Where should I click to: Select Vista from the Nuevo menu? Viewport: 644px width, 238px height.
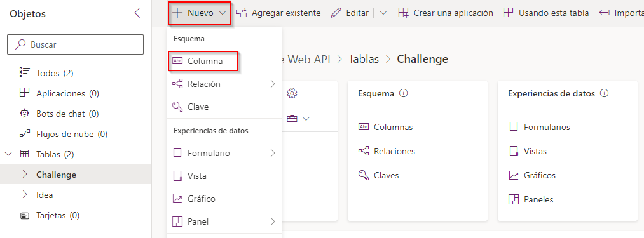(x=224, y=176)
